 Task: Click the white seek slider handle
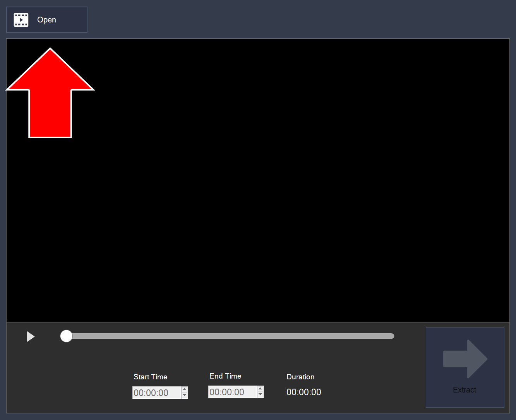[66, 336]
